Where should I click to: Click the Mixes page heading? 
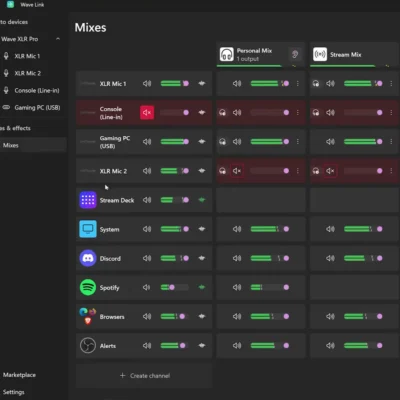click(90, 27)
